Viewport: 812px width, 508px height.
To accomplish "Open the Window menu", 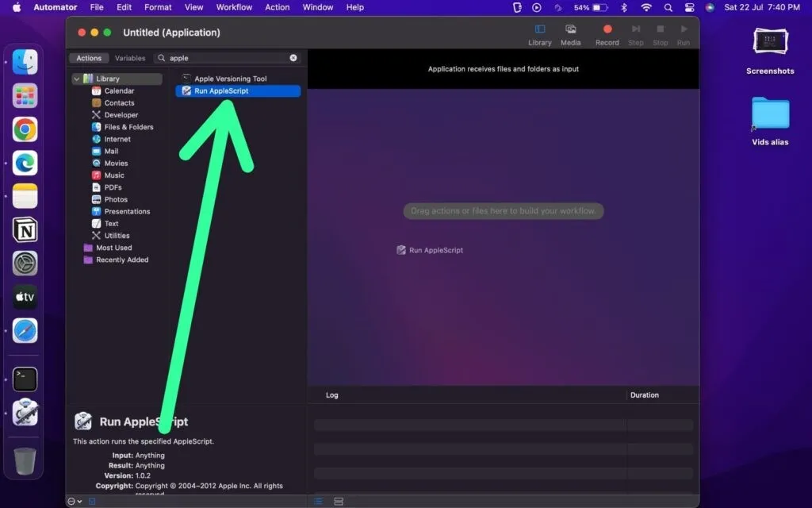I will pos(318,7).
